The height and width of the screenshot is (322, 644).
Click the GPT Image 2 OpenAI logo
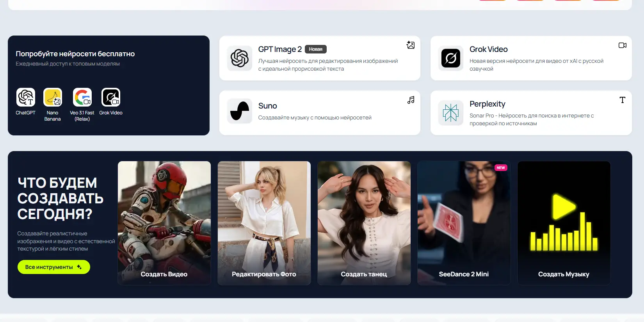[240, 58]
